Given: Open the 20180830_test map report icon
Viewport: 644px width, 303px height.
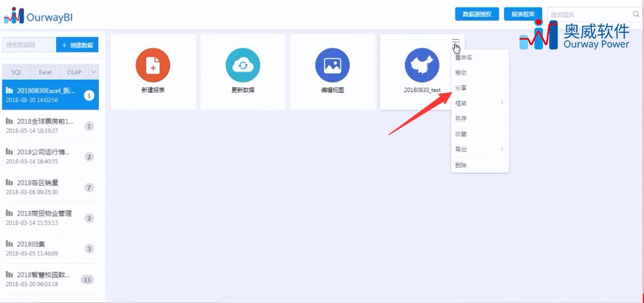Looking at the screenshot, I should [x=422, y=65].
